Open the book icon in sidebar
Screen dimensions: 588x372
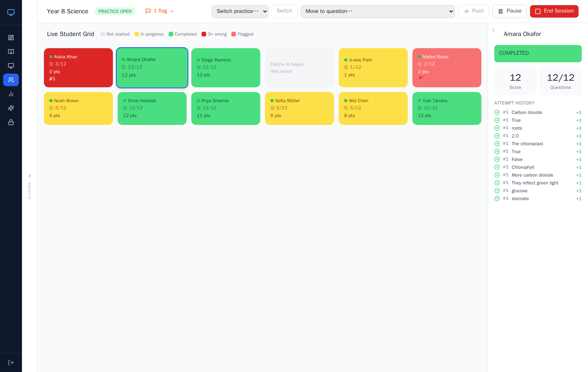[11, 51]
